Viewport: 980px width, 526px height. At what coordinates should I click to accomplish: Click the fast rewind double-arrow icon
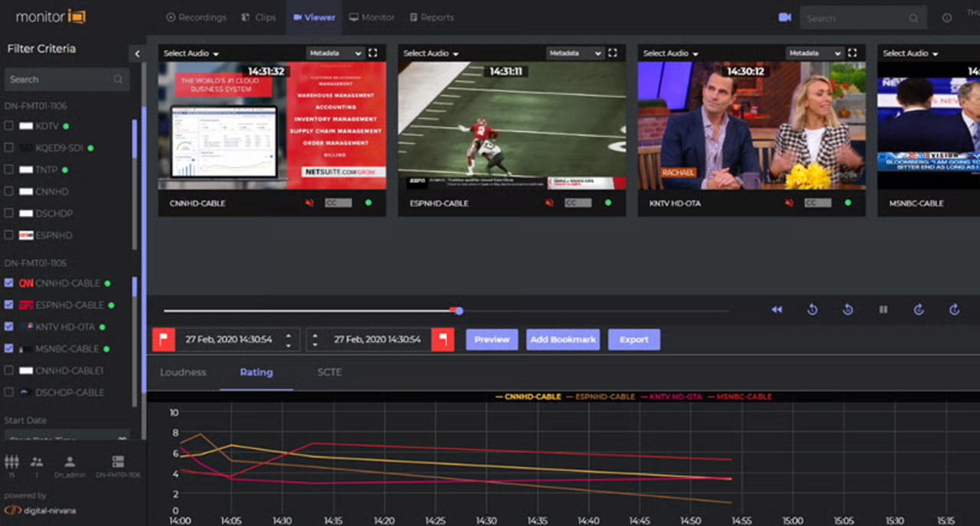click(x=776, y=309)
